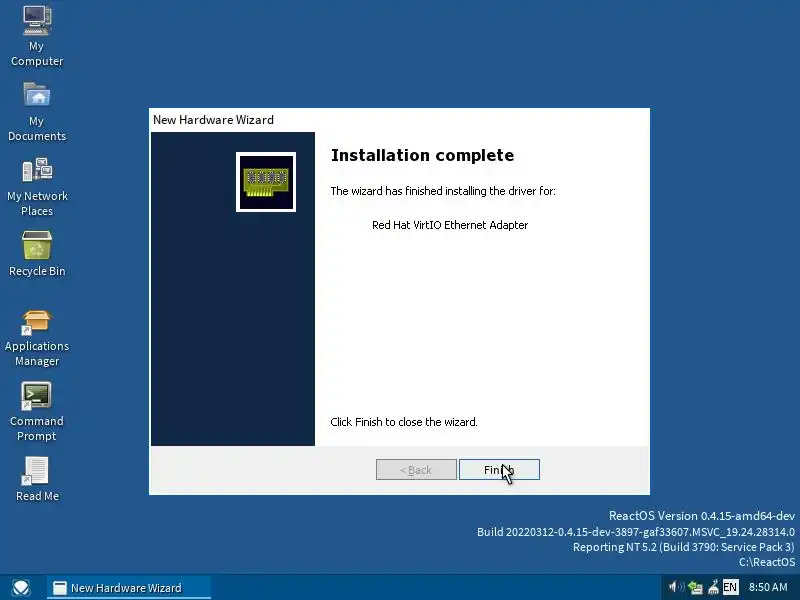Click the wizard finished installing driver text
This screenshot has height=600, width=800.
click(443, 191)
